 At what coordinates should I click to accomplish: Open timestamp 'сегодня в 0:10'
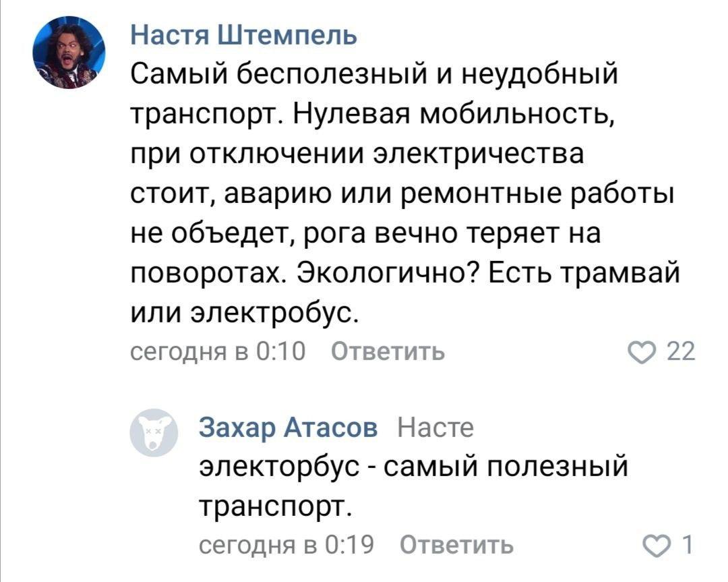(218, 351)
